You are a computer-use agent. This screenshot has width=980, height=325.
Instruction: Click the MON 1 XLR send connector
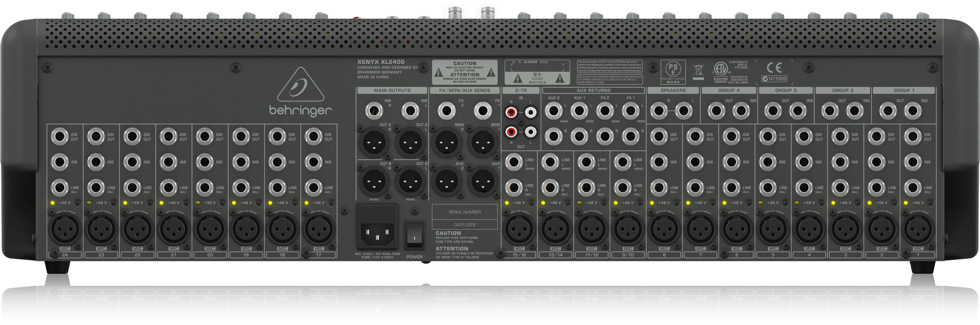483,143
